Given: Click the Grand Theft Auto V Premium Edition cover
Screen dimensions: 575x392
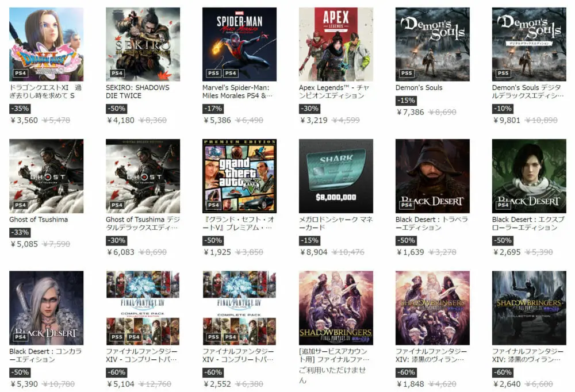Looking at the screenshot, I should (239, 176).
